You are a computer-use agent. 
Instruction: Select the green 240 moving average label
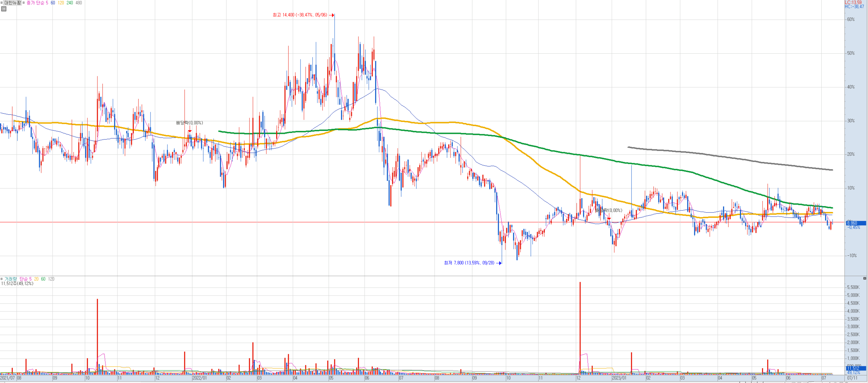coord(70,3)
